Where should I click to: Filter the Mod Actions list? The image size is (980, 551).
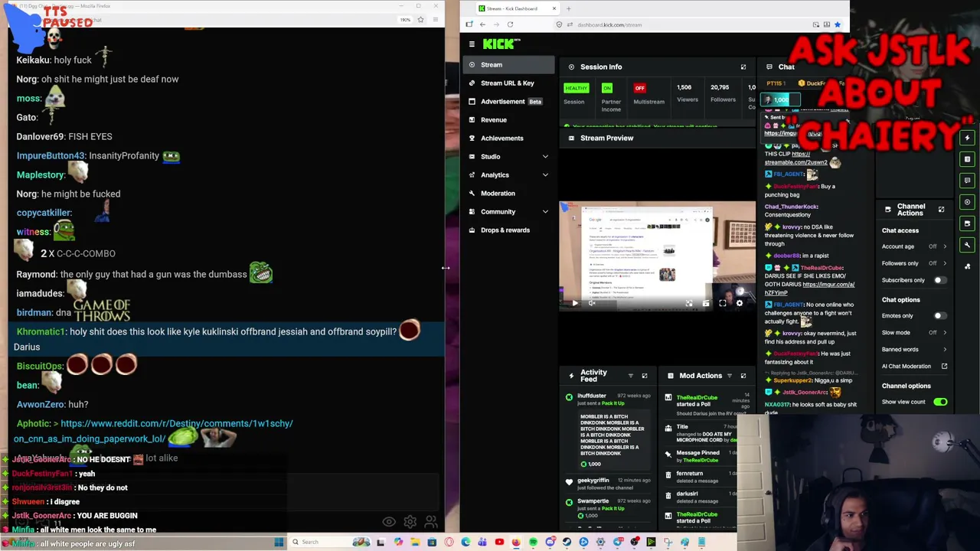click(x=729, y=376)
